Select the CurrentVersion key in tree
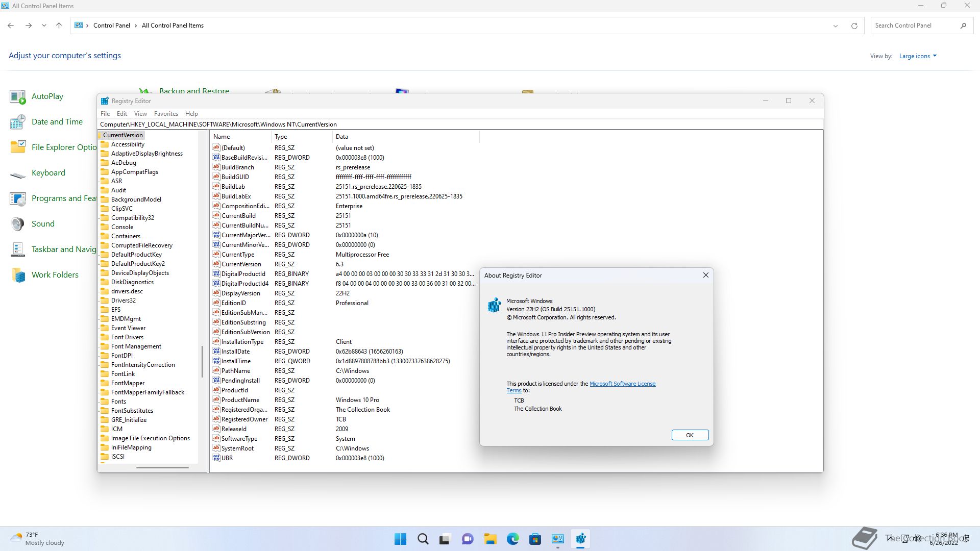The image size is (980, 551). (122, 135)
